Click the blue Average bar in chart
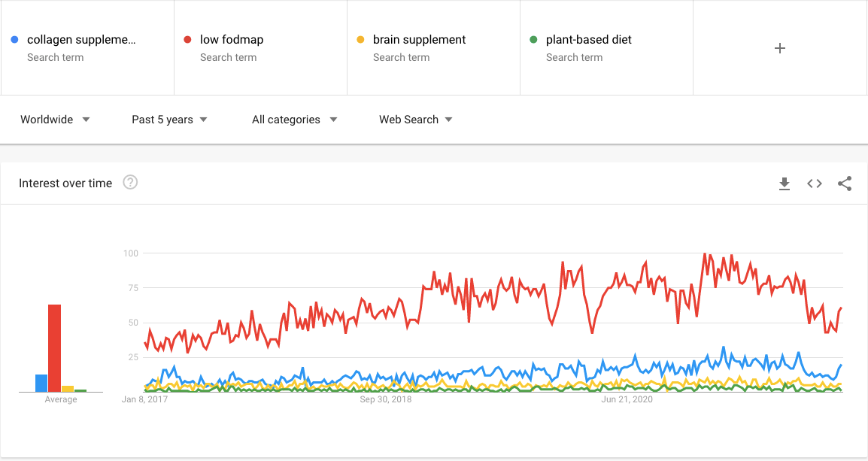Image resolution: width=868 pixels, height=461 pixels. [x=41, y=383]
